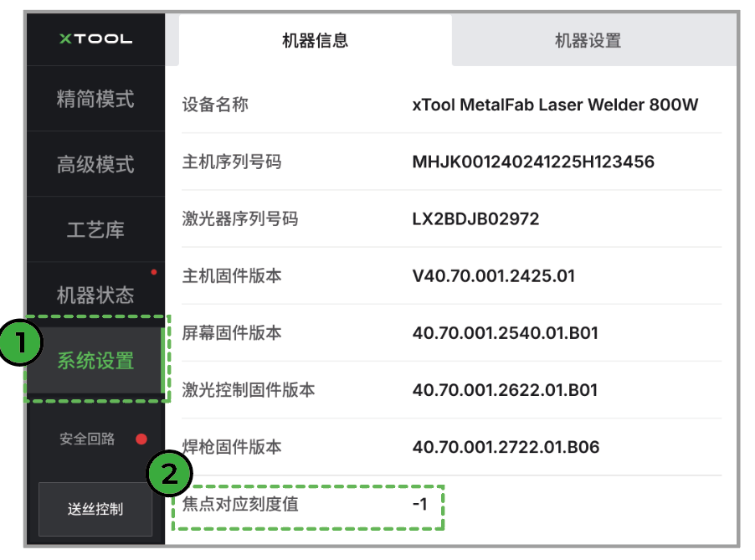Click the red notification dot on 机器状态

pyautogui.click(x=153, y=272)
